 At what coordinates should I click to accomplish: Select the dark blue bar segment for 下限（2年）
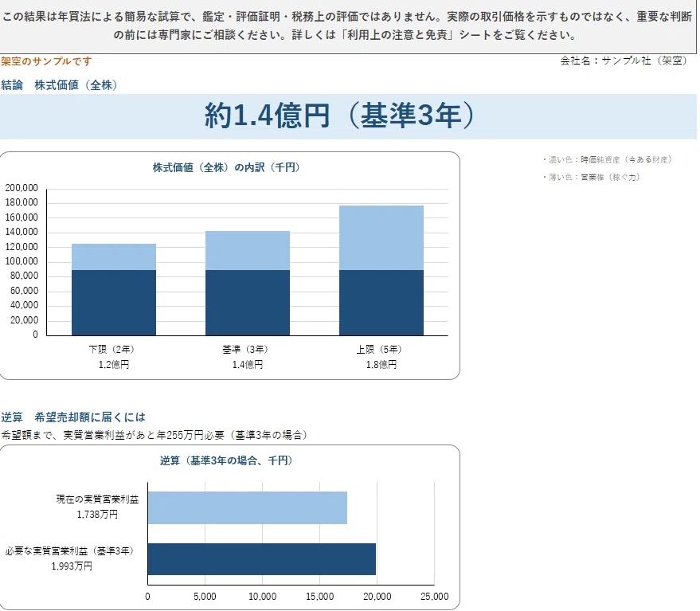coord(114,303)
